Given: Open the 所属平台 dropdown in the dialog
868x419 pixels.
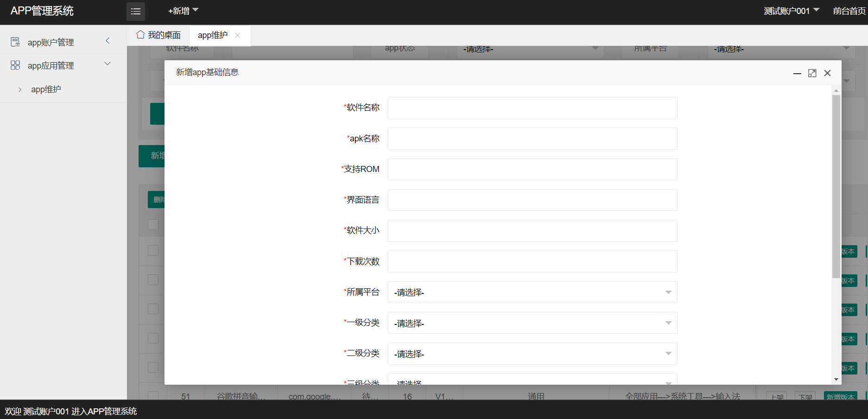Looking at the screenshot, I should [532, 292].
